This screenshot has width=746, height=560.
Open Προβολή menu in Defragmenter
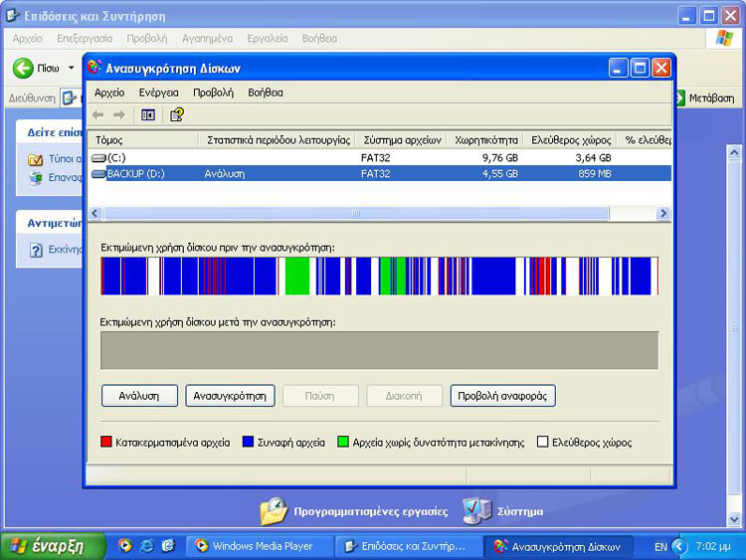click(213, 93)
